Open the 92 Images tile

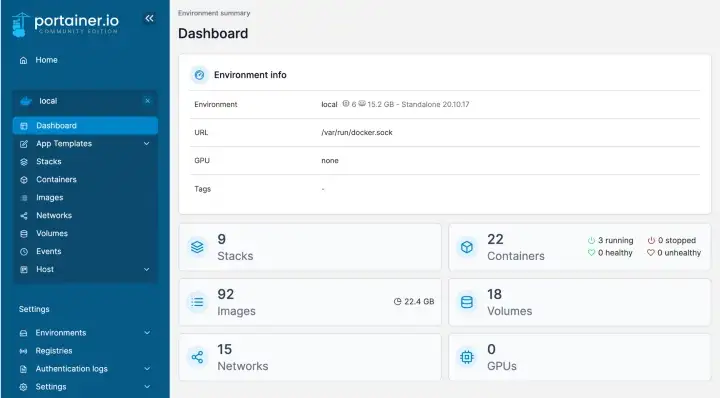[310, 302]
